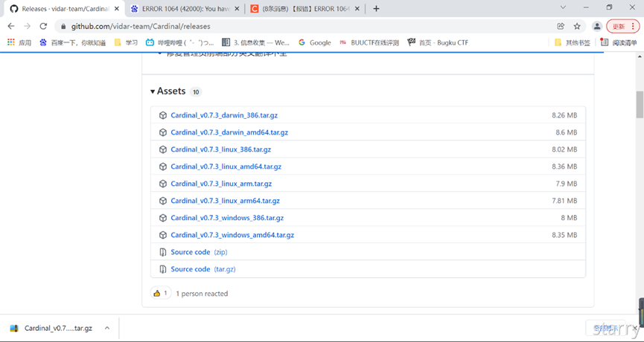This screenshot has width=644, height=342.
Task: Open a new browser tab
Action: click(376, 9)
